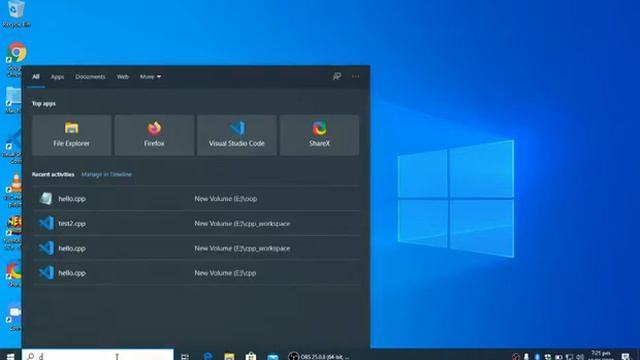Open hello.cpp from cpp_workspace folder
640x360 pixels.
(x=196, y=248)
